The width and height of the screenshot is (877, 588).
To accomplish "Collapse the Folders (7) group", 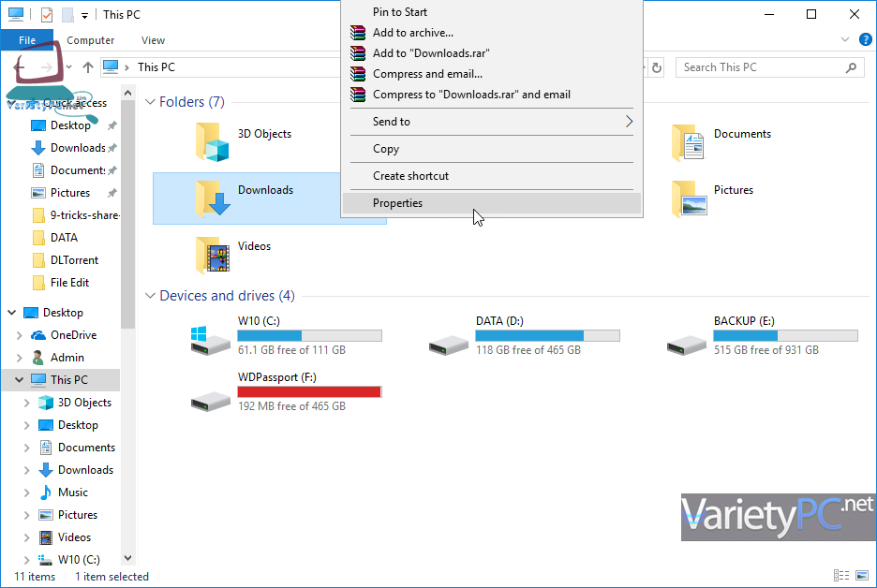I will (150, 102).
